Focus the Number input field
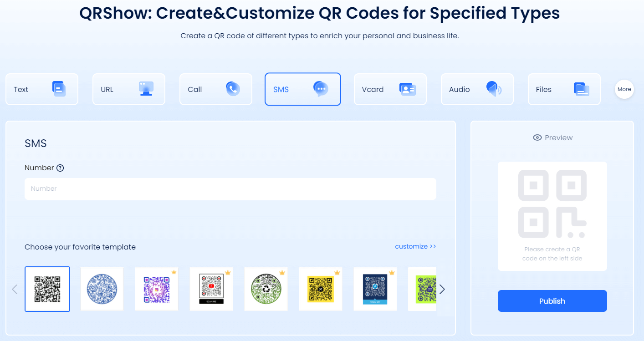The width and height of the screenshot is (644, 341). (x=230, y=189)
